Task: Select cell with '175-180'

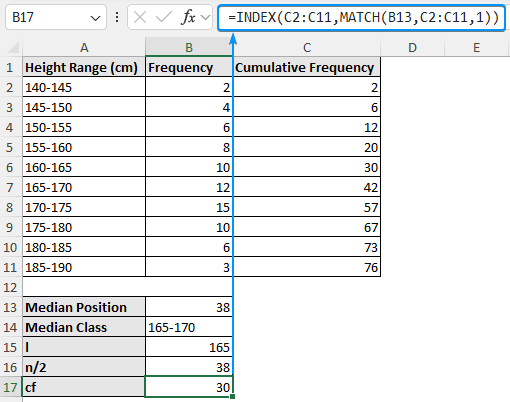Action: coord(84,227)
